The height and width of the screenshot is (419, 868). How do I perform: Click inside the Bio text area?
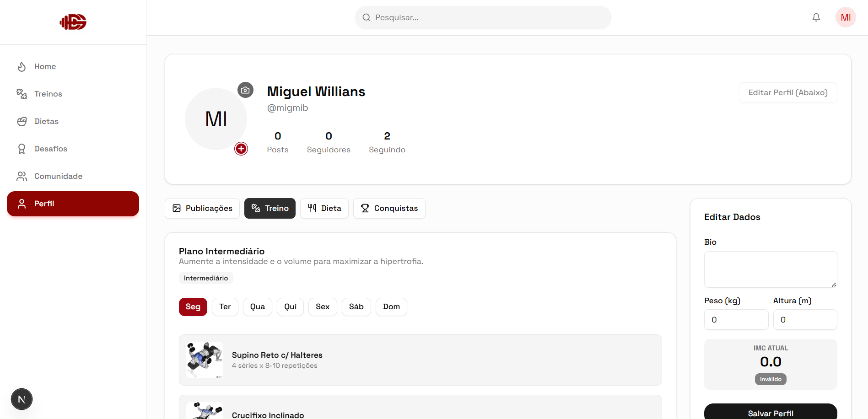tap(770, 269)
